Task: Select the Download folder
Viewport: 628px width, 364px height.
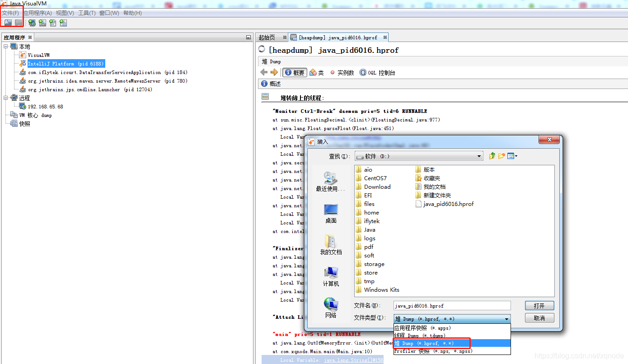Action: [373, 187]
